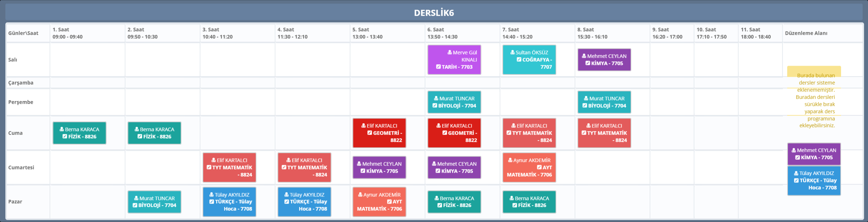Click person icon on Düzenleme Alanı Mehmet CEYLAN card
This screenshot has width=868, height=222.
(x=794, y=151)
